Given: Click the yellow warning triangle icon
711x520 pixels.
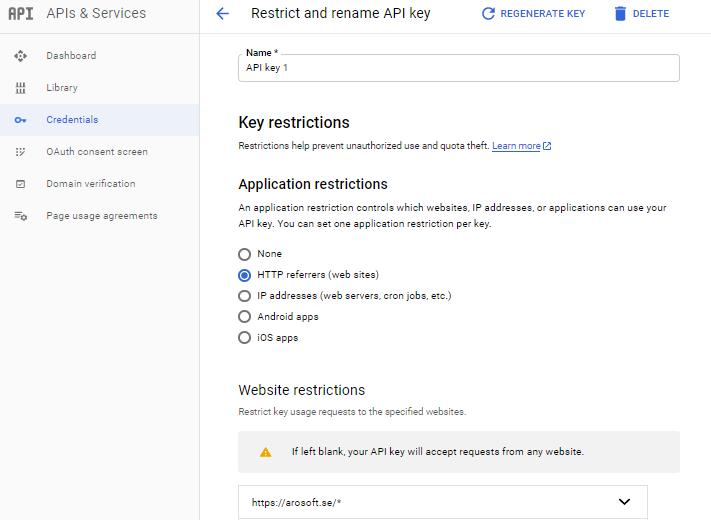Looking at the screenshot, I should [x=266, y=452].
